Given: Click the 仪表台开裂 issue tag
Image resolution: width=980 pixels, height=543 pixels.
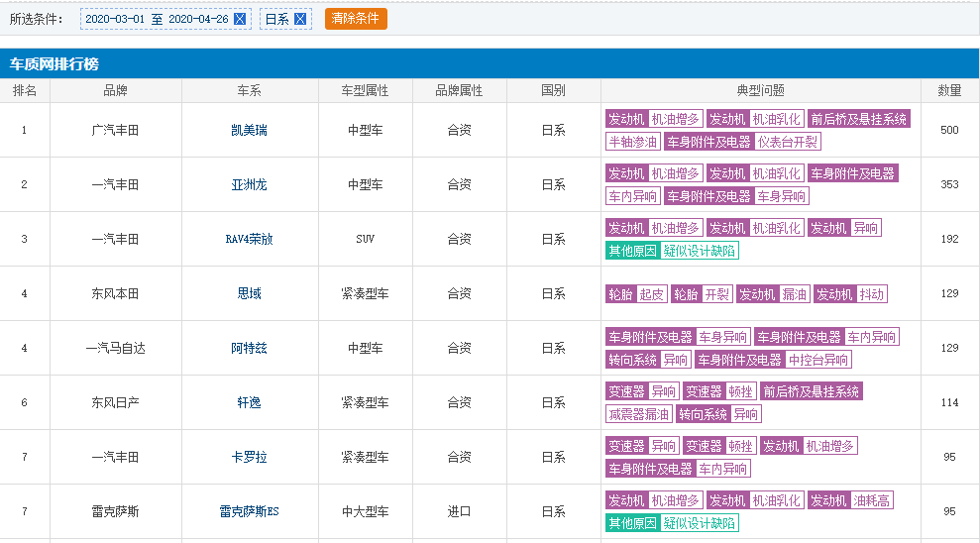Looking at the screenshot, I should point(788,142).
